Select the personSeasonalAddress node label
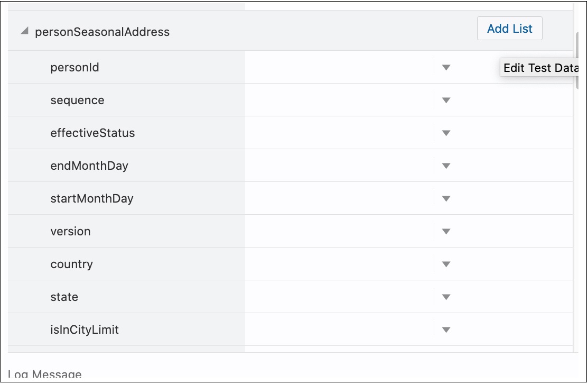Image resolution: width=588 pixels, height=384 pixels. (x=102, y=32)
